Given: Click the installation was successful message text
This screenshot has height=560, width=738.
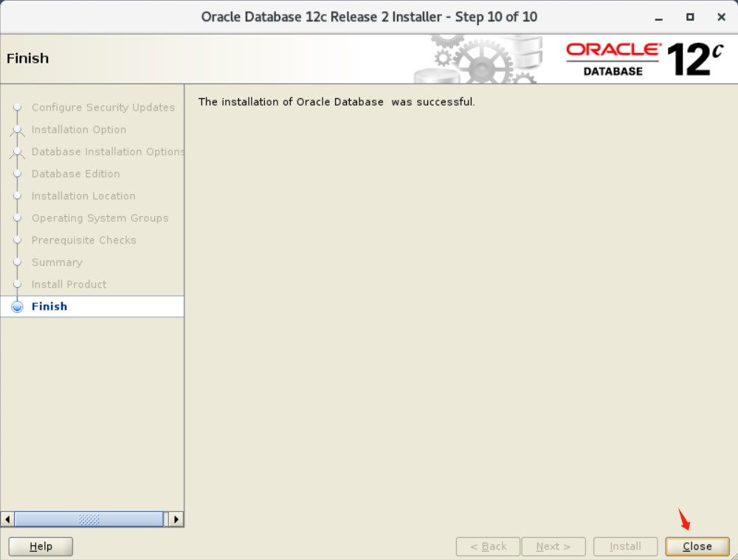Looking at the screenshot, I should 337,102.
